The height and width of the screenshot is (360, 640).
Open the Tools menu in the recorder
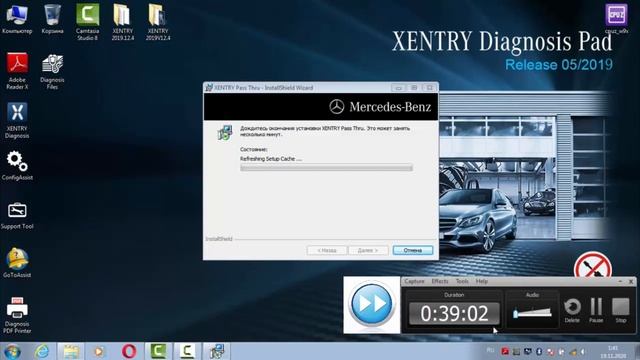462,281
